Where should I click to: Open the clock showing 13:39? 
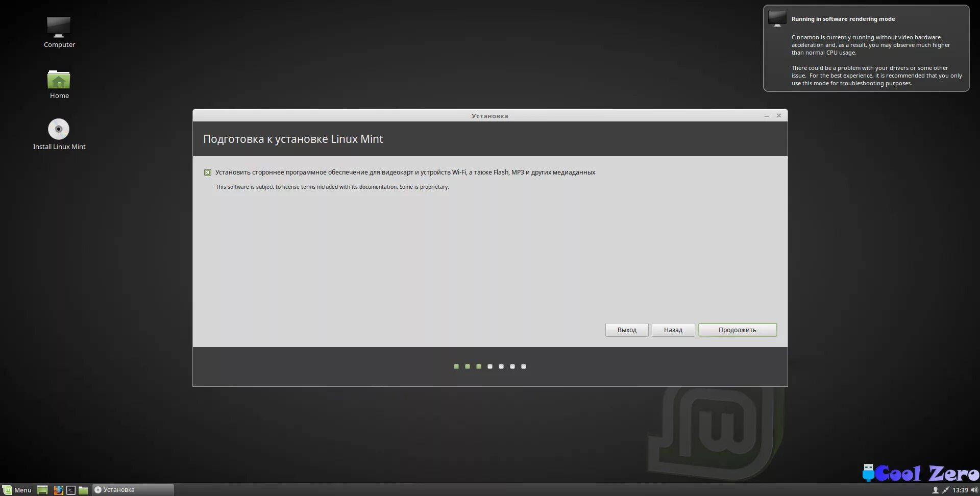960,490
